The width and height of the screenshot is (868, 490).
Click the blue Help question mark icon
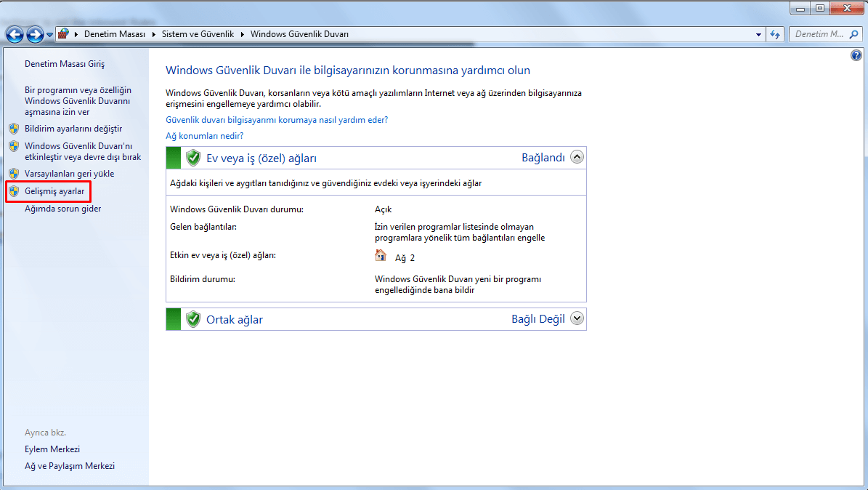tap(856, 56)
